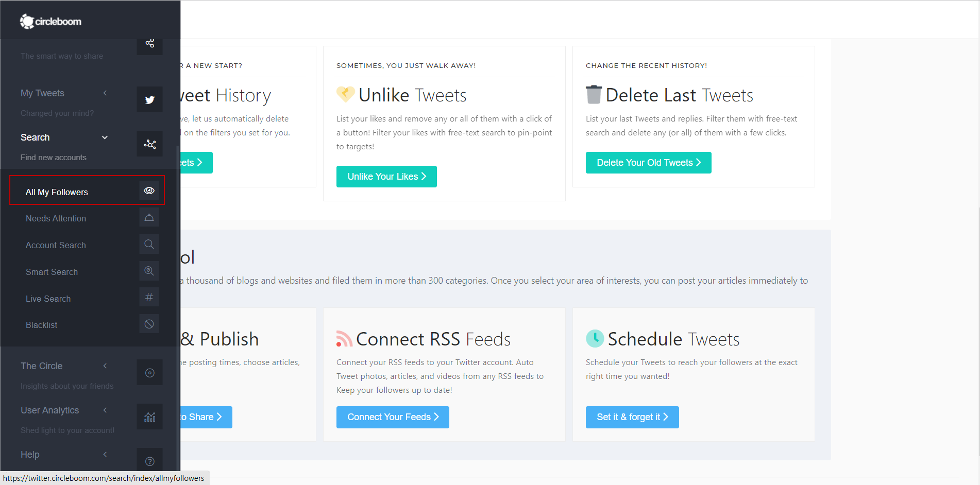The image size is (980, 485).
Task: Click Set it & forget it to schedule tweets
Action: pyautogui.click(x=632, y=417)
